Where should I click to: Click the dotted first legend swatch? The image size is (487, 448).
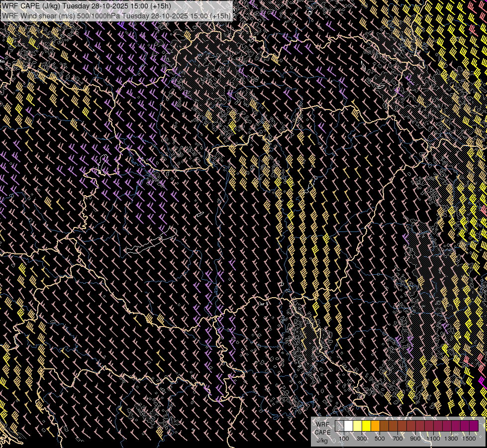(339, 426)
